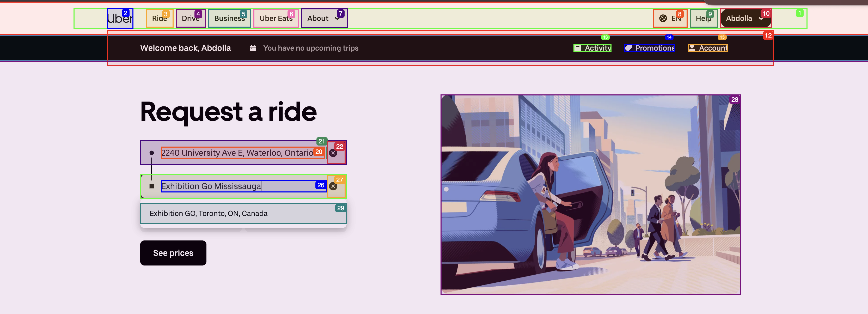This screenshot has height=314, width=868.
Task: Clear the pickup location field
Action: [333, 153]
